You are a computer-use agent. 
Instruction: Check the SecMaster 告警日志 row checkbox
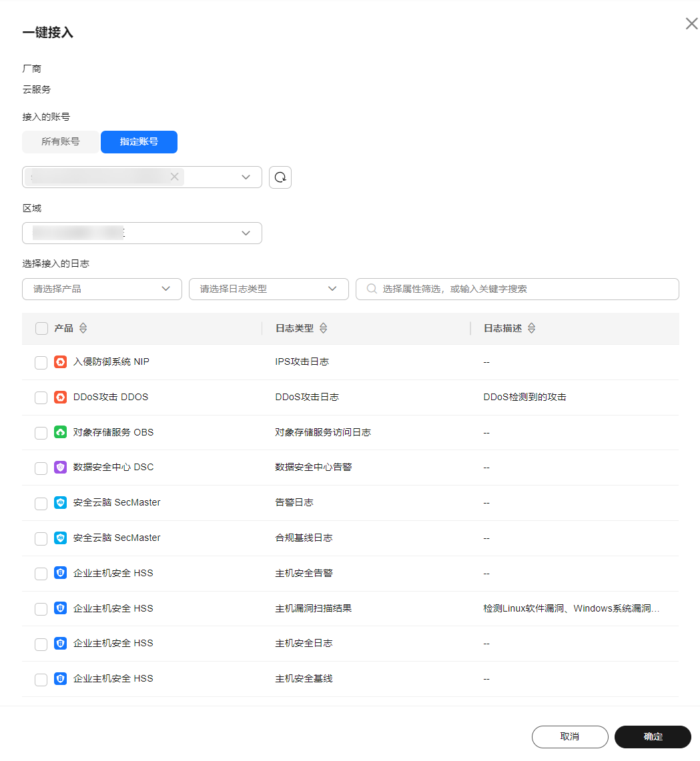[41, 504]
